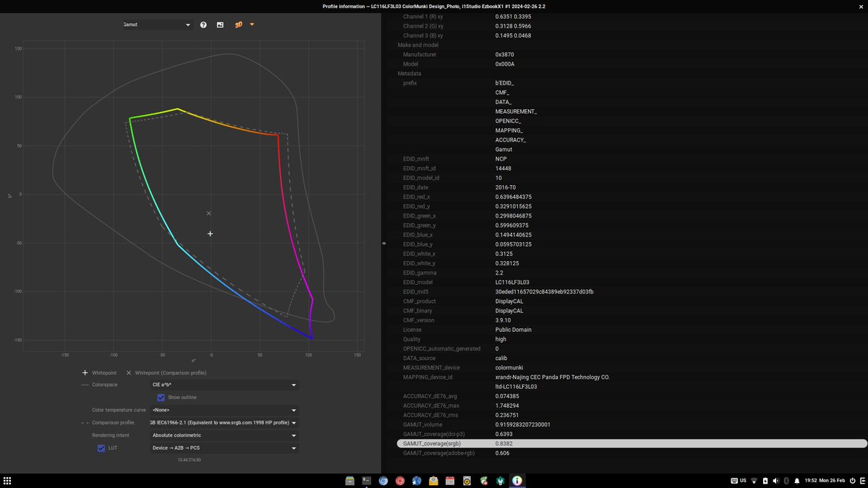Select the ACCURACY_dE76_max row

pos(631,406)
